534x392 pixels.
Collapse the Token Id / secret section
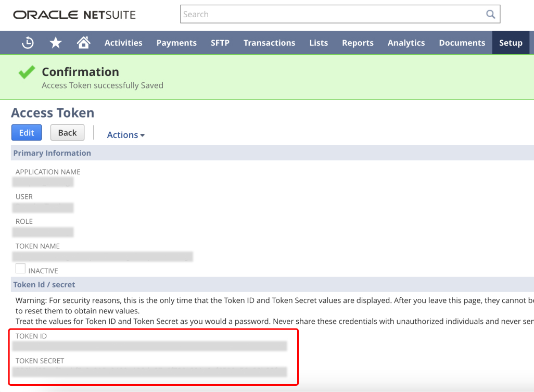point(43,284)
